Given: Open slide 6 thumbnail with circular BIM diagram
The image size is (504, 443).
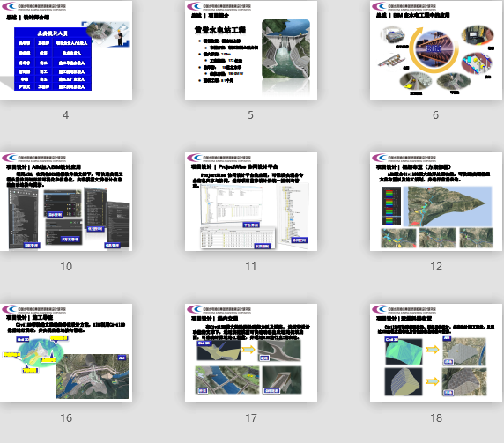Looking at the screenshot, I should coord(436,50).
